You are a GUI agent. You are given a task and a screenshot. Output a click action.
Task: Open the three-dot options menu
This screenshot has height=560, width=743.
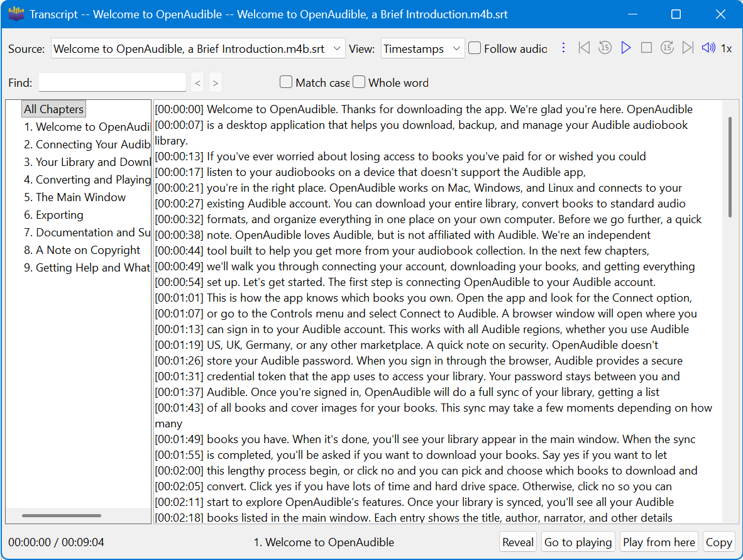[x=563, y=48]
